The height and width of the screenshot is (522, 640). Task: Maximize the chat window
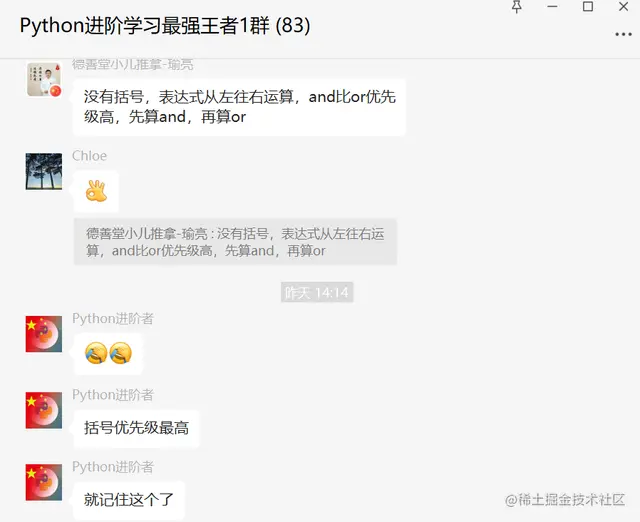click(x=588, y=7)
